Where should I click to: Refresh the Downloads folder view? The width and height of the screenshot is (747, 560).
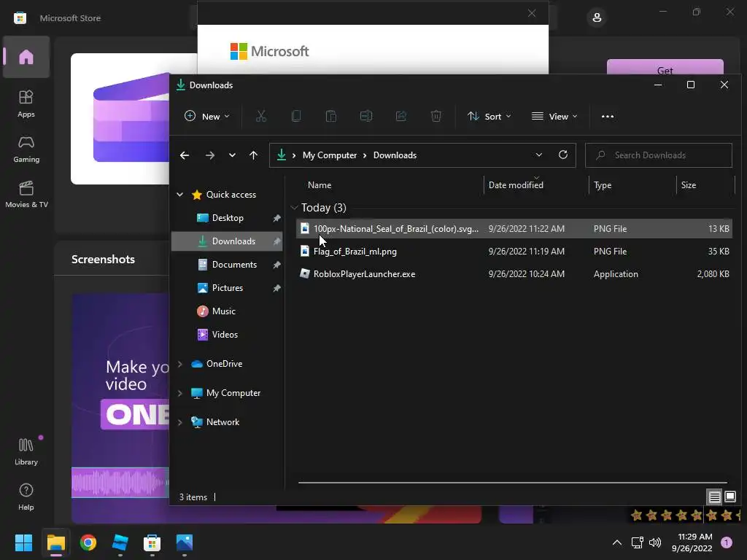(x=562, y=155)
